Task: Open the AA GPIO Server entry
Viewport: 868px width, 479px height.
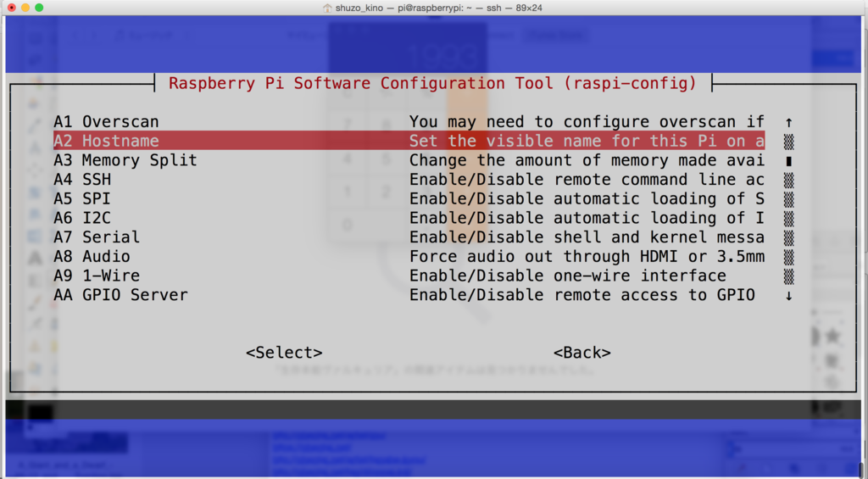Action: coord(409,294)
